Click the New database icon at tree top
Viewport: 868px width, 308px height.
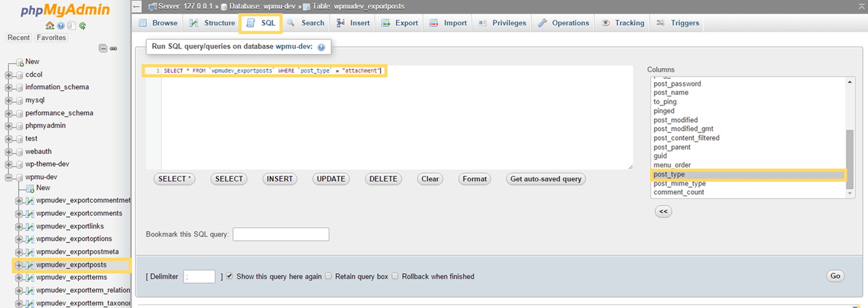(x=19, y=62)
